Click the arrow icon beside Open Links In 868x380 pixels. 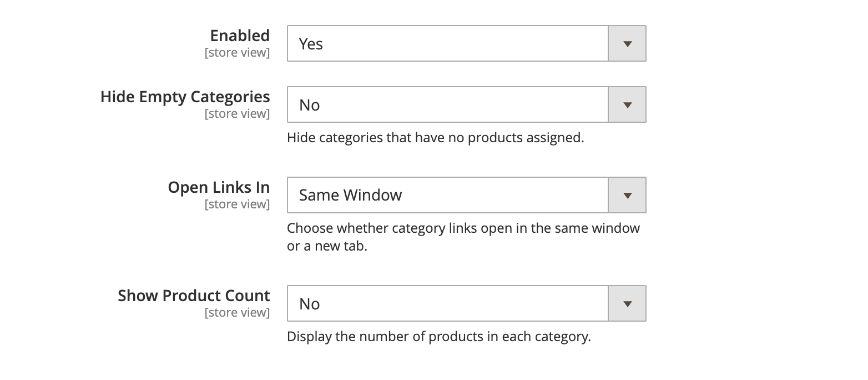click(x=627, y=195)
